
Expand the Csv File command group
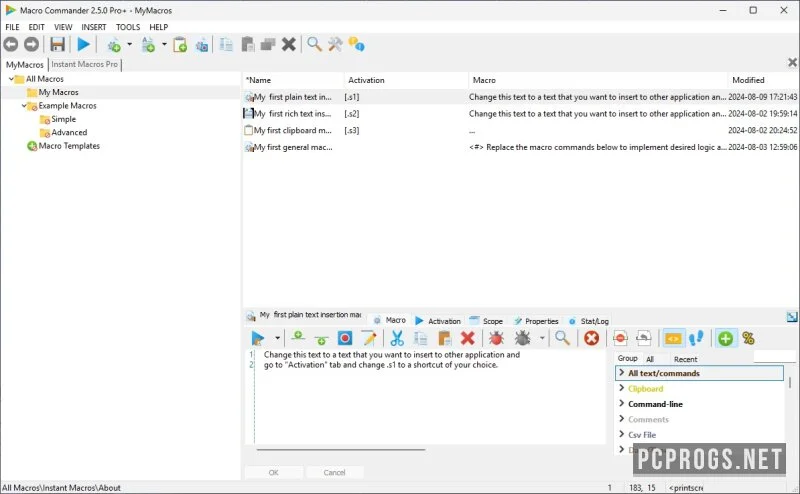point(621,434)
